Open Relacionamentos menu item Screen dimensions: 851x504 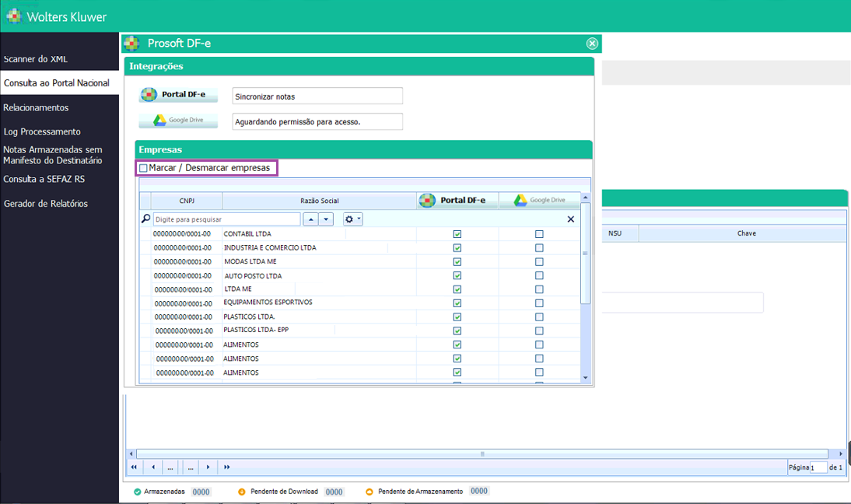point(36,108)
